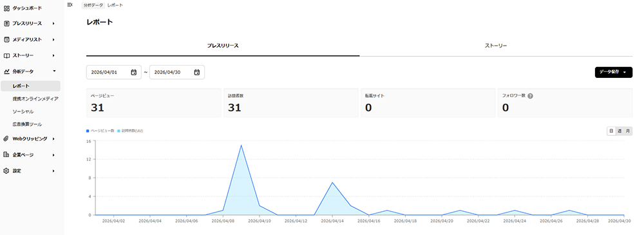Click the 転載サイト summary card
Image resolution: width=644 pixels, height=235 pixels.
428,103
